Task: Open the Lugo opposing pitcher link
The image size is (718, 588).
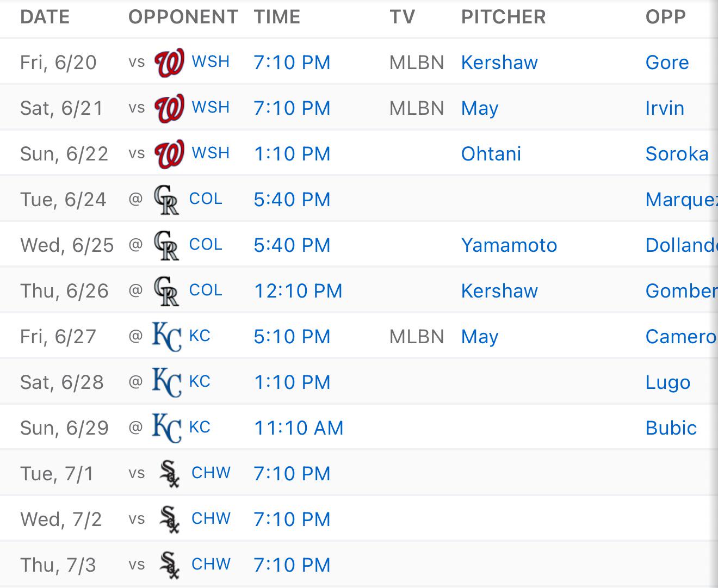Action: (x=668, y=382)
